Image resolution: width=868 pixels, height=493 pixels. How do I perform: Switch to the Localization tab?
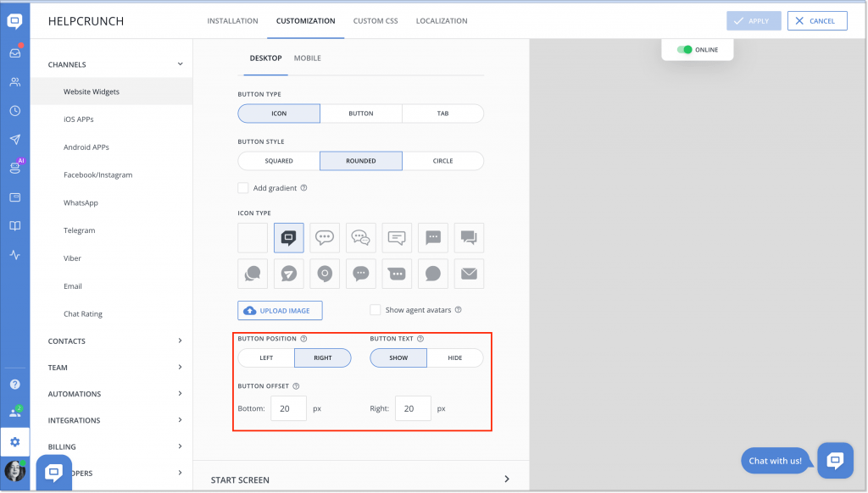[442, 21]
